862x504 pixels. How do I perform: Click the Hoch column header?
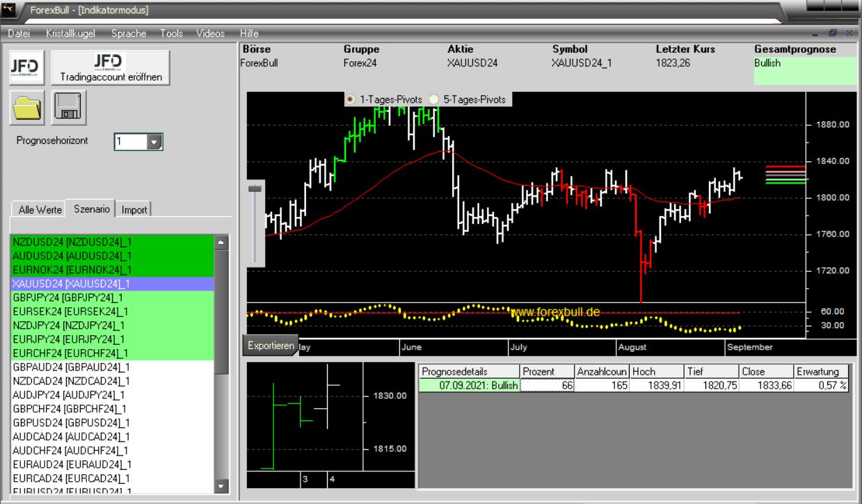click(657, 372)
